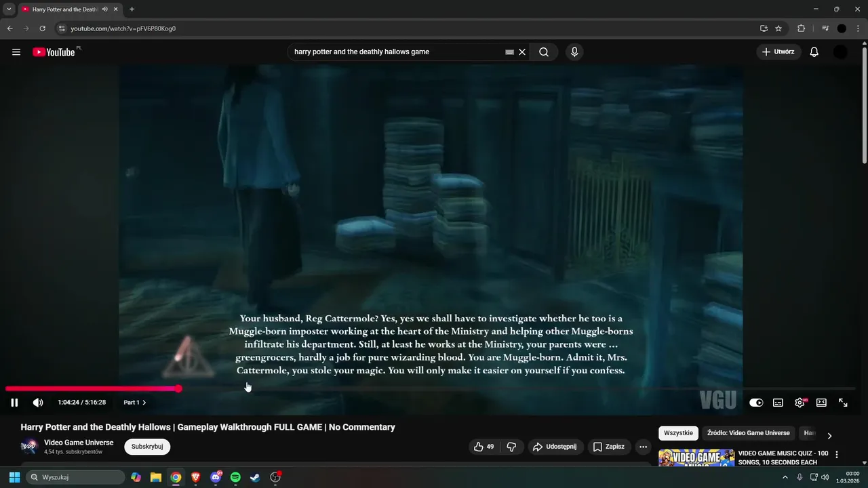Screen dimensions: 868x488
Task: Dislike the video with thumbs down
Action: click(512, 447)
